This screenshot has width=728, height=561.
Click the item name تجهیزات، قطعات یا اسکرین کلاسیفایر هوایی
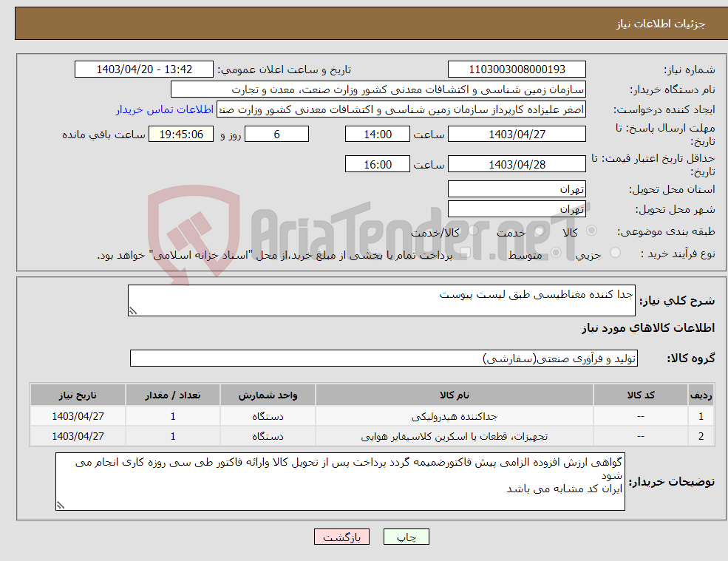(455, 437)
